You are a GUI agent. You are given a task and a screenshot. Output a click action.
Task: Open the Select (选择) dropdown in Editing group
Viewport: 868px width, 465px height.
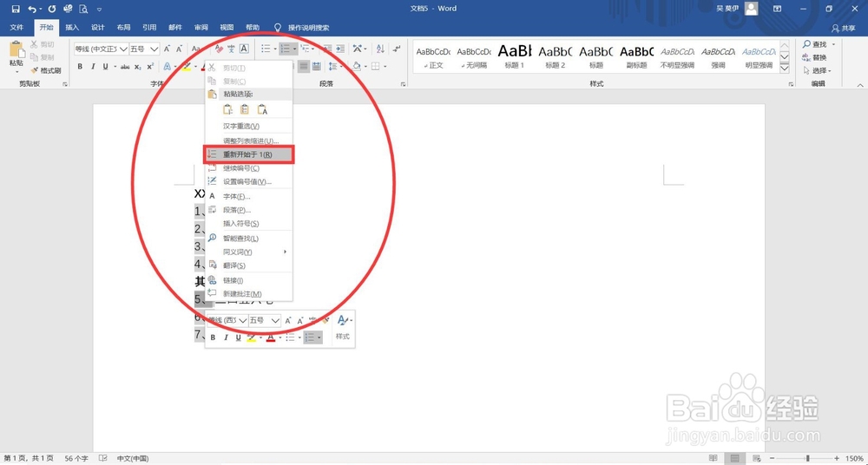[817, 70]
